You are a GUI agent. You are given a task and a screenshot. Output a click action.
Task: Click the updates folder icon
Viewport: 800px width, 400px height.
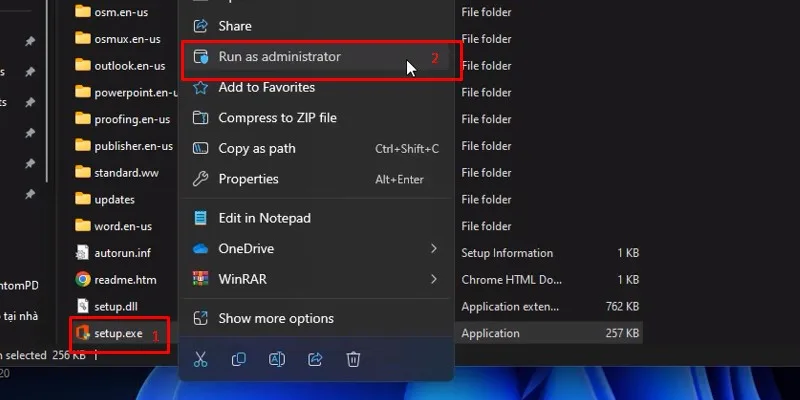pos(83,199)
